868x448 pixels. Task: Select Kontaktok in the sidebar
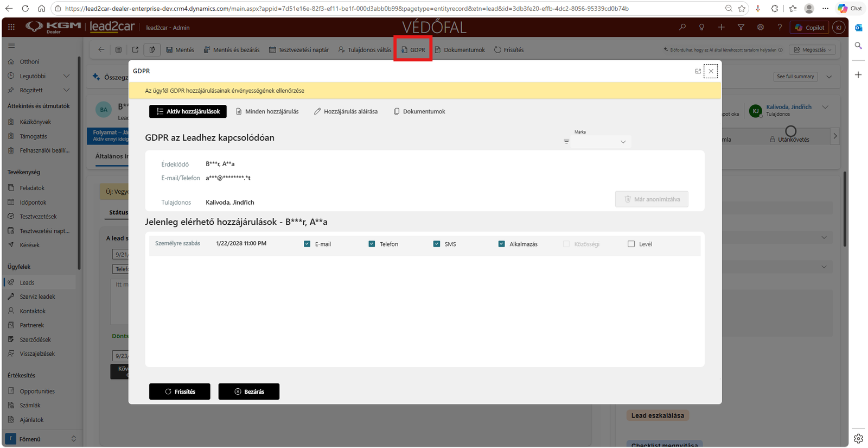click(x=33, y=311)
